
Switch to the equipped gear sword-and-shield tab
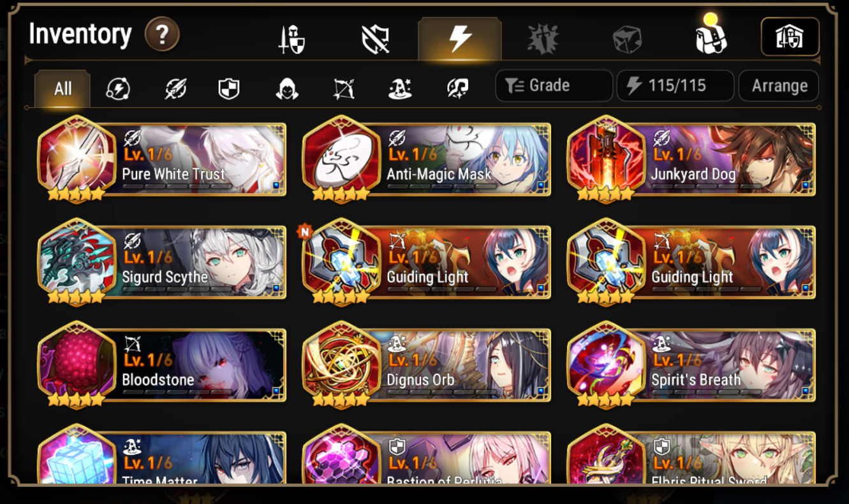[292, 40]
